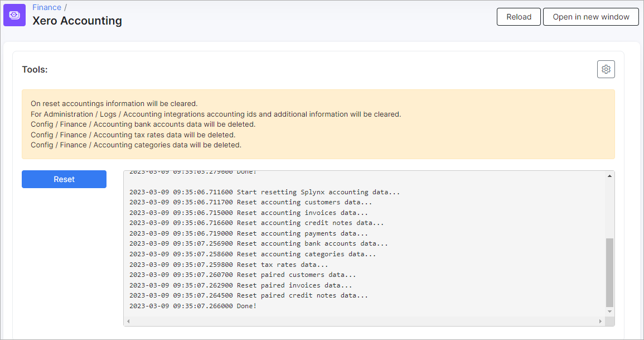644x340 pixels.
Task: Click the final 09:35:07.266000 Done! log line
Action: 193,306
